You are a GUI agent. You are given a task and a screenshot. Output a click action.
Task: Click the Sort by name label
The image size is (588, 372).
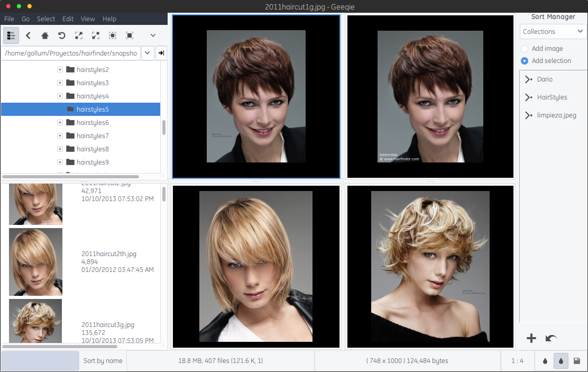coord(103,361)
